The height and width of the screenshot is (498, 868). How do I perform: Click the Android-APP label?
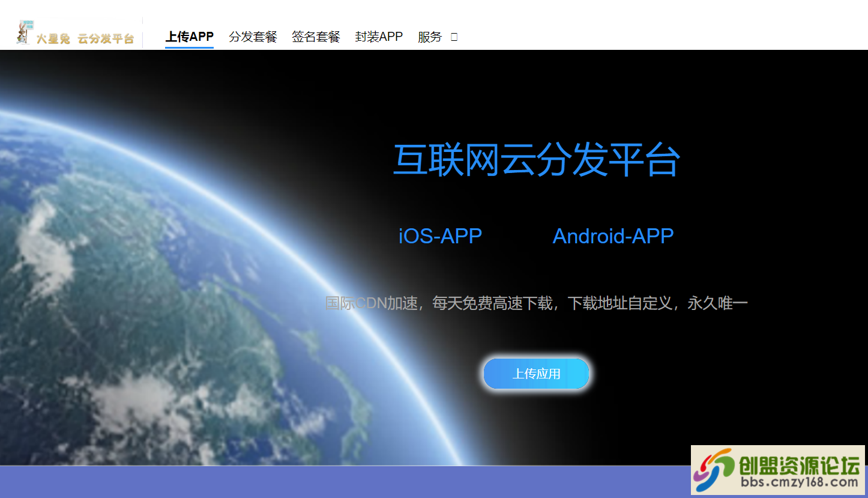coord(613,236)
